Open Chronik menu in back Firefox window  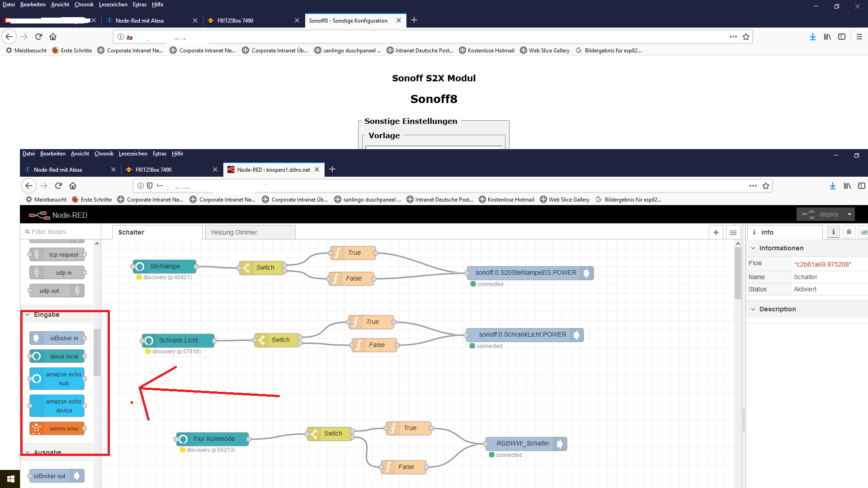[x=84, y=5]
